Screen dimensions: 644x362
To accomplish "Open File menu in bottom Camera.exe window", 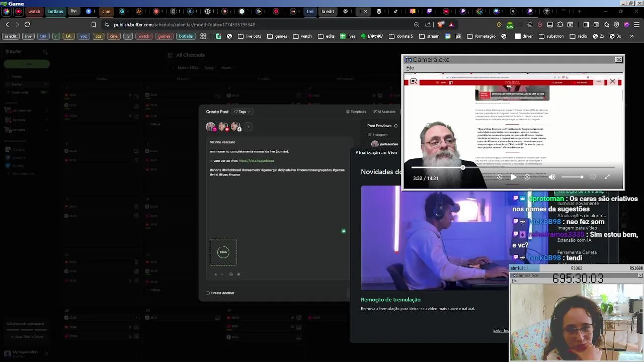I will [x=514, y=281].
